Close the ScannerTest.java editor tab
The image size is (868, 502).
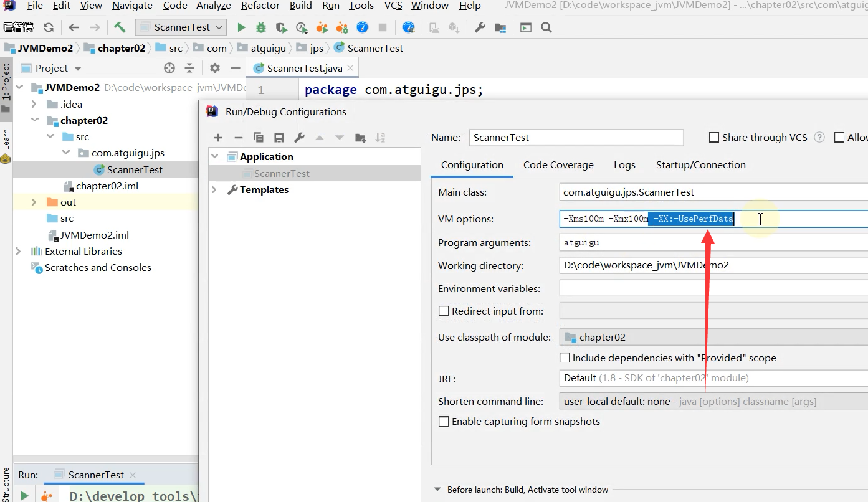point(350,68)
